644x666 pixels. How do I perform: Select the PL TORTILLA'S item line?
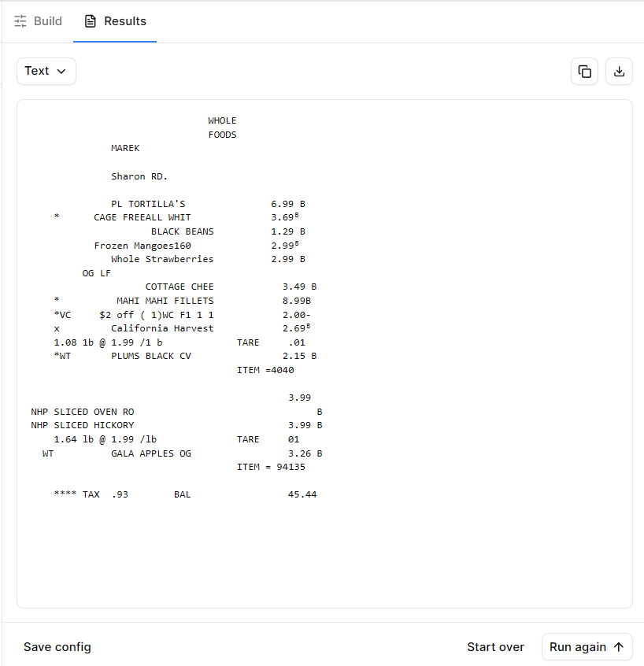pos(148,204)
